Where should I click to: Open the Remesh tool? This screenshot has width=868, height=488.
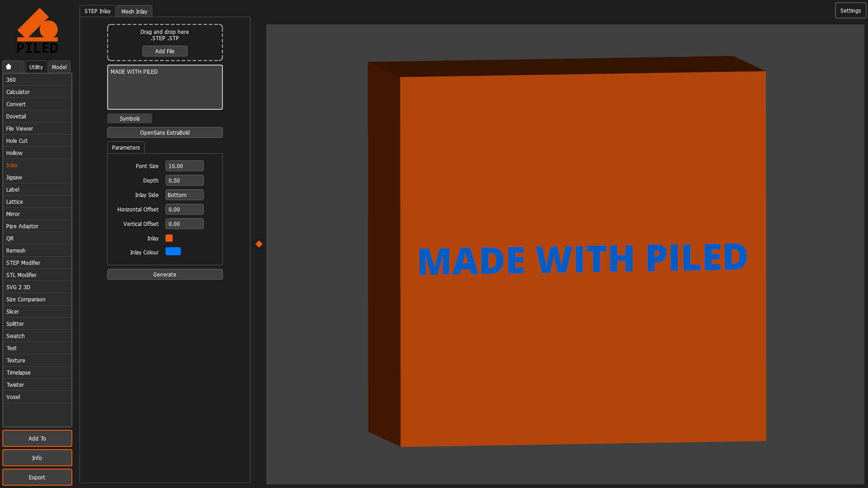point(37,250)
